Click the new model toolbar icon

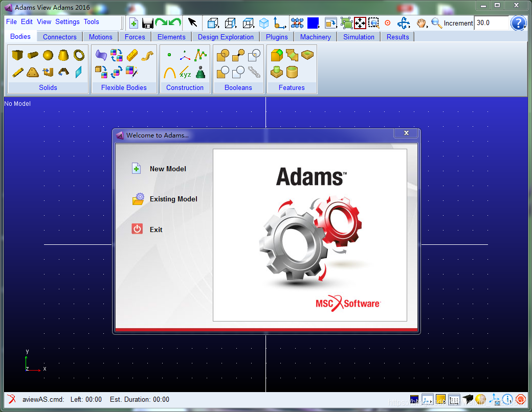coord(134,23)
